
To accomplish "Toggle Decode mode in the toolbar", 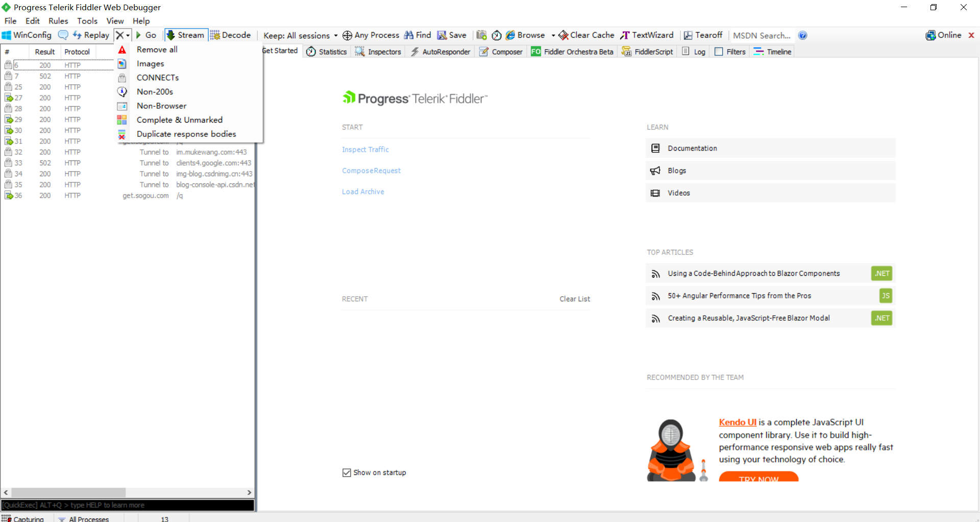I will [231, 35].
